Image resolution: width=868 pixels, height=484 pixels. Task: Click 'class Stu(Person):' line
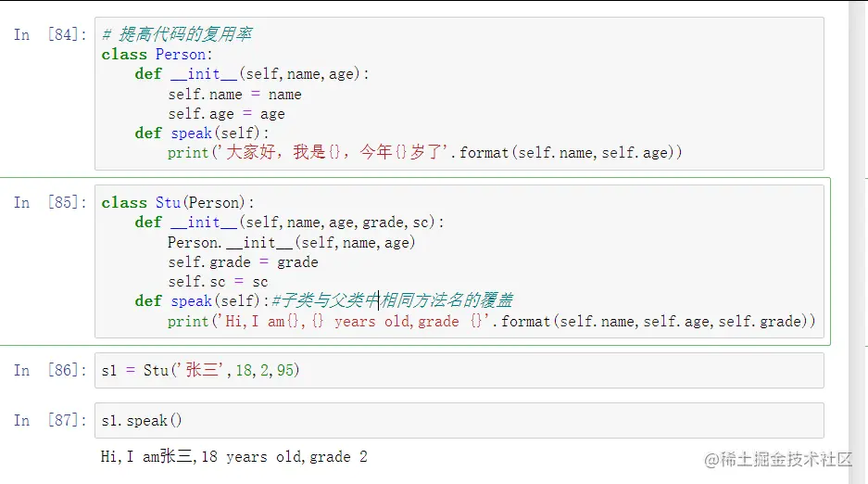point(178,203)
